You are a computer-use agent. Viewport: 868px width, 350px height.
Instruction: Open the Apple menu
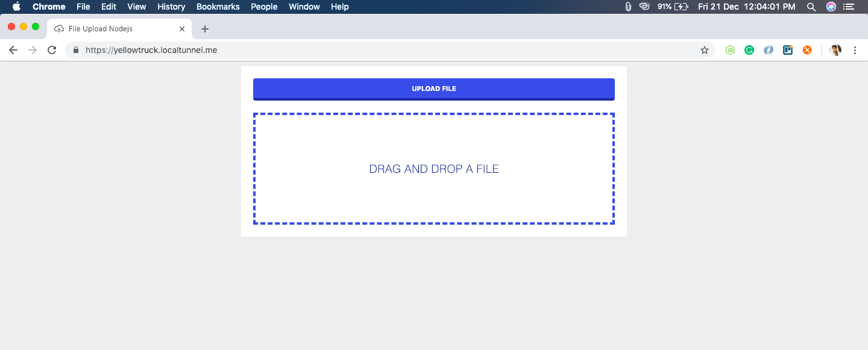[x=16, y=7]
